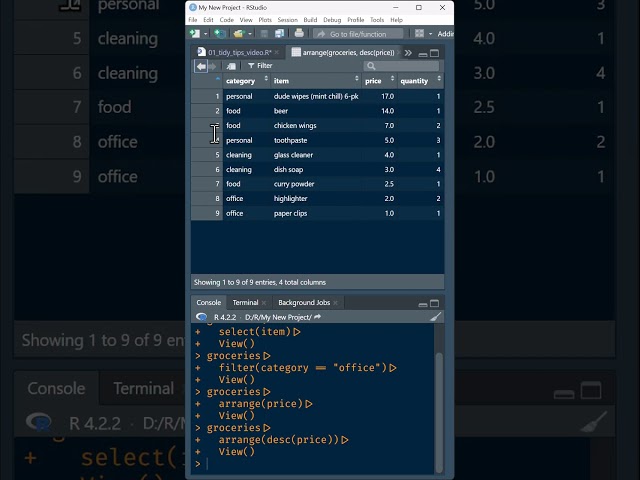Viewport: 640px width, 480px height.
Task: Click the New File icon in toolbar
Action: pyautogui.click(x=195, y=33)
